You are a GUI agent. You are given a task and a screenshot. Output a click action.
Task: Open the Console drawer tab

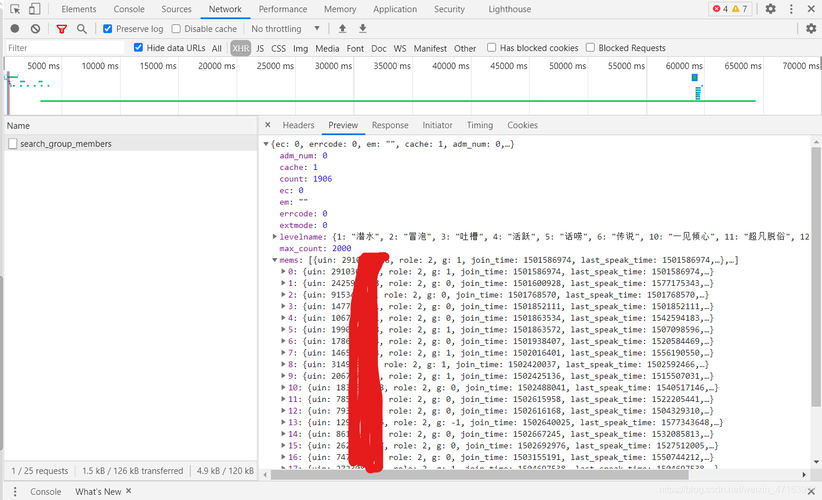click(x=46, y=492)
